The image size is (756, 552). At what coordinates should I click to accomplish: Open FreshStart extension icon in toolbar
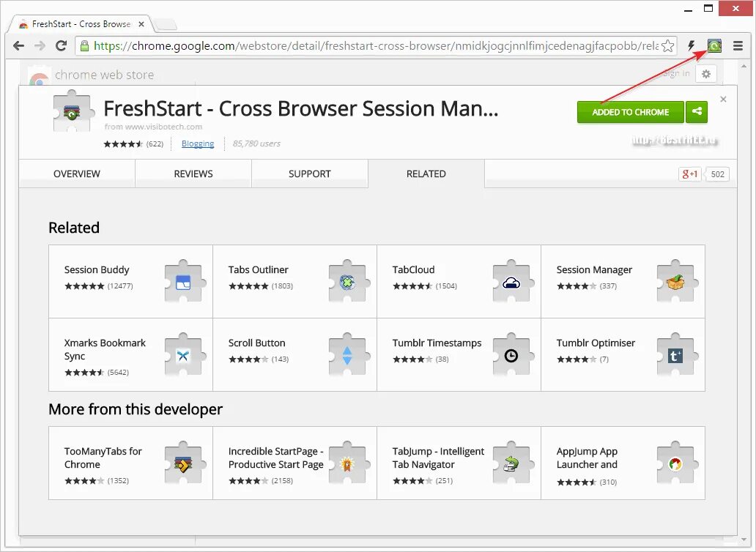point(714,46)
